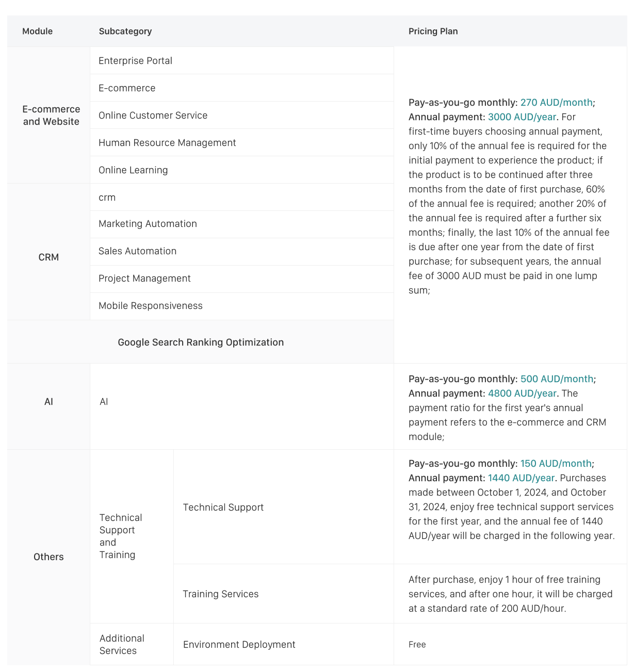Click the Pricing Plan column header

coord(433,31)
